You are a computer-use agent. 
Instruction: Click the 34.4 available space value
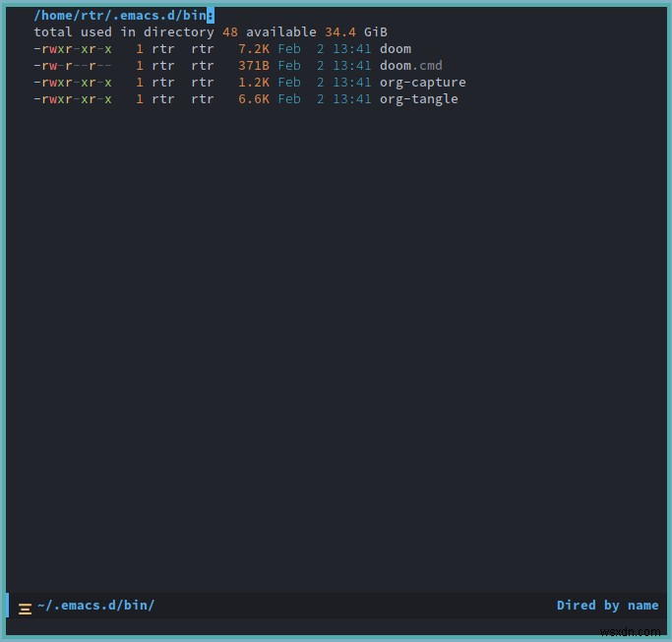(x=340, y=32)
